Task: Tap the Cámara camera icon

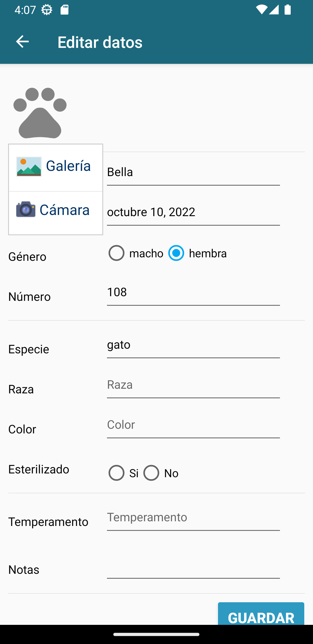Action: point(26,209)
